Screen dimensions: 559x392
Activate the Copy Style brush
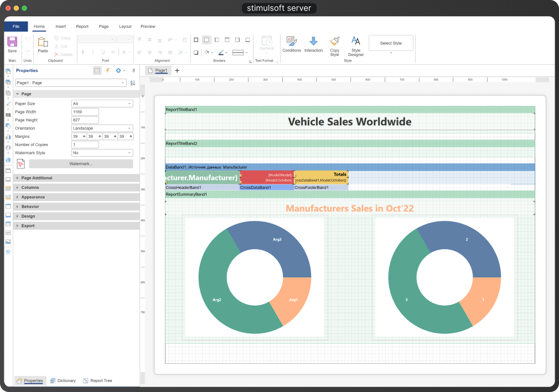coord(335,42)
